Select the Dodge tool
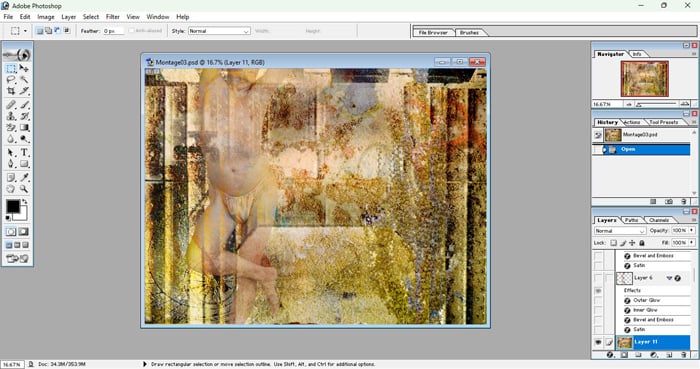Screen dimensions: 700x369 (24, 139)
